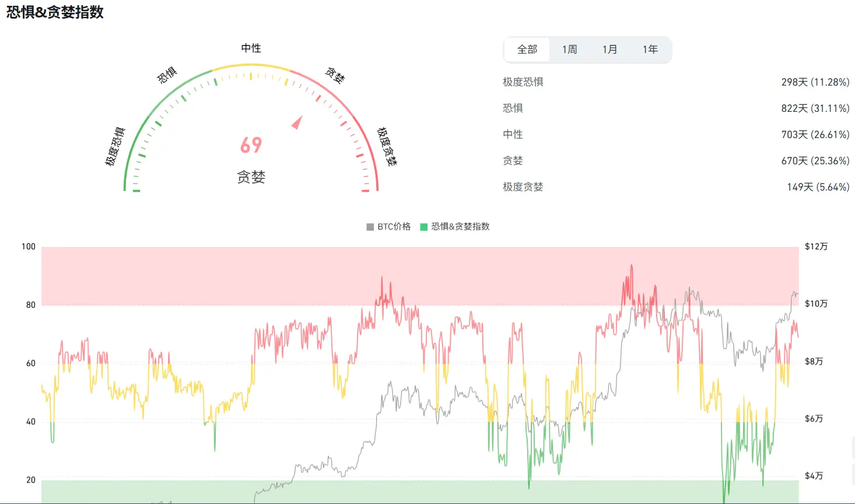Click the green 恐惧&贪婪指数 legend swatch
Image resolution: width=855 pixels, height=504 pixels.
click(424, 227)
